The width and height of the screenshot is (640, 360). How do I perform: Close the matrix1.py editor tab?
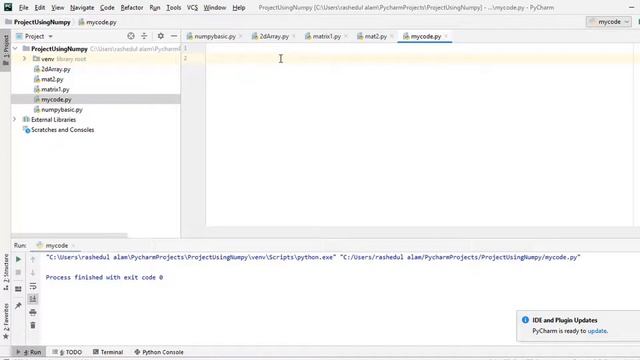[x=346, y=36]
